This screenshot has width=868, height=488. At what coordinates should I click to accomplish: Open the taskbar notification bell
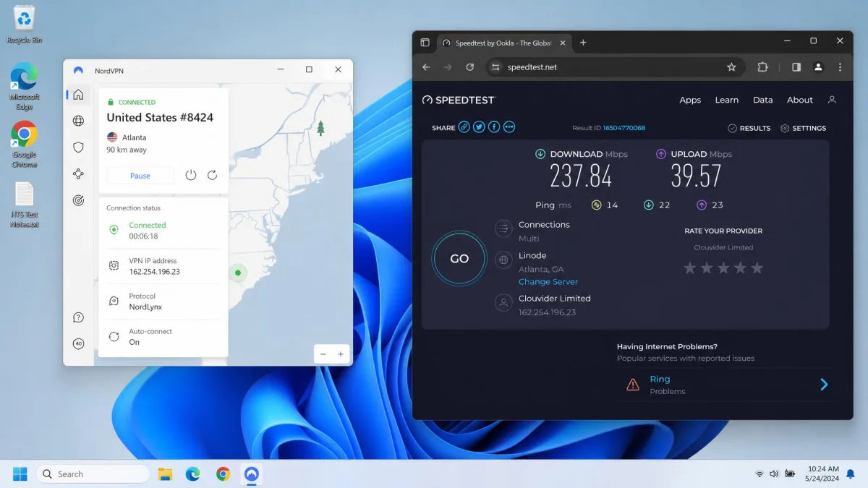pyautogui.click(x=850, y=474)
